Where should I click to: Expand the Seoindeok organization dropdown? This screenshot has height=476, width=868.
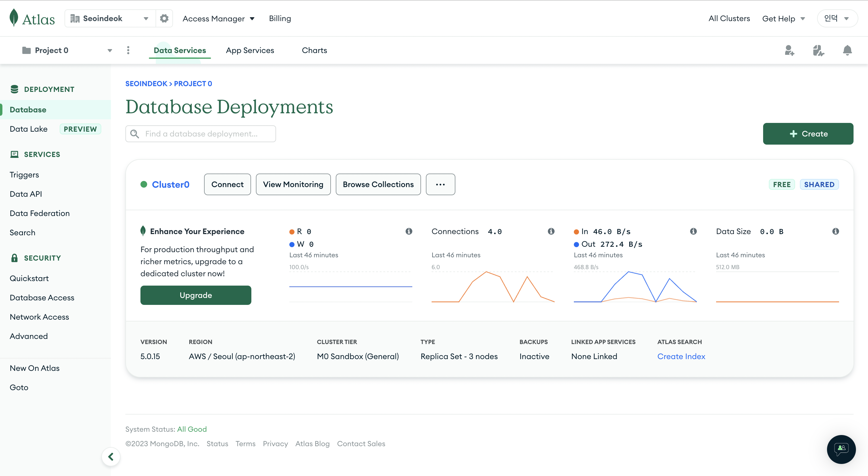[x=110, y=18]
